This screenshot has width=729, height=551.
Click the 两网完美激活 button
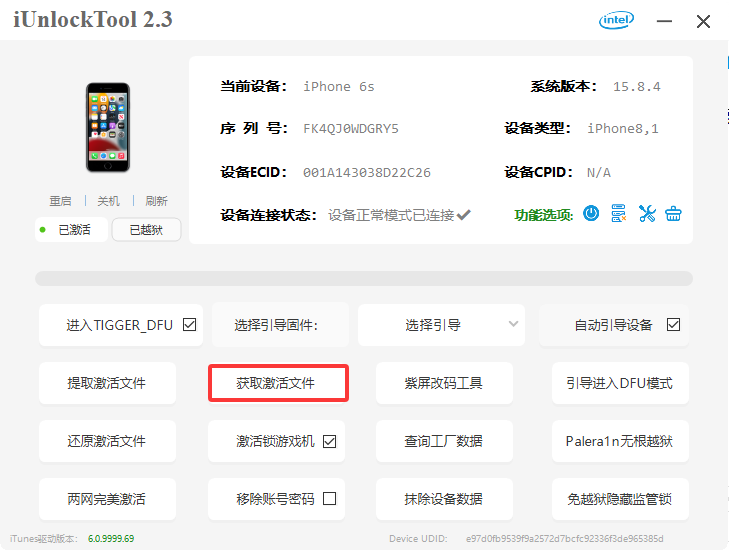pos(107,499)
